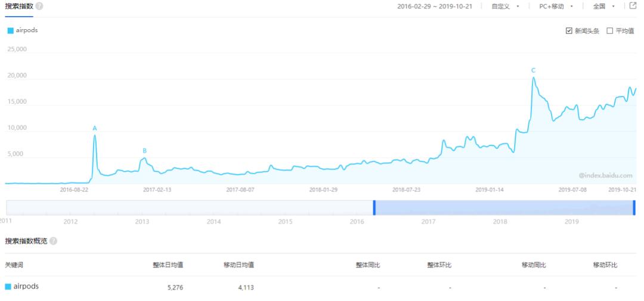
Task: Click 2014 on the timeline overview
Action: [213, 222]
